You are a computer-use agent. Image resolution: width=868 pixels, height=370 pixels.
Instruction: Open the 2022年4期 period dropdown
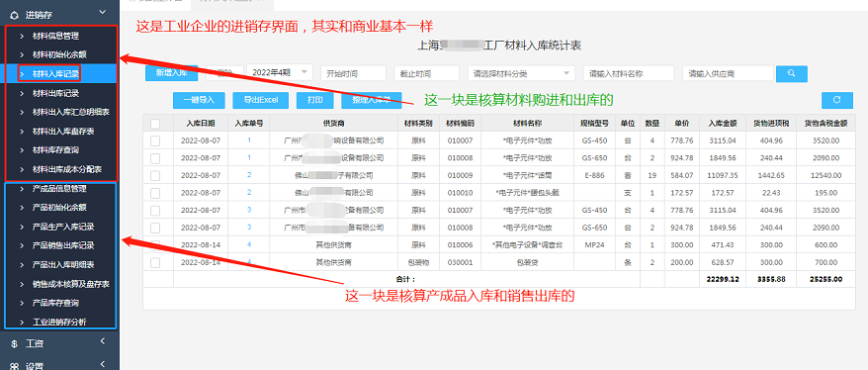coord(280,72)
